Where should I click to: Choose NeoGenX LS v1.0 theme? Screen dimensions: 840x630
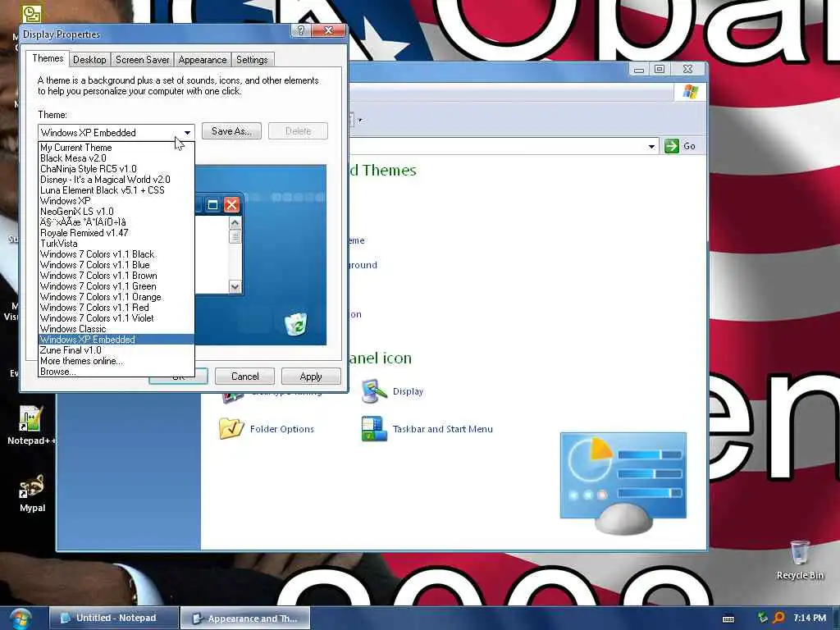pos(116,212)
